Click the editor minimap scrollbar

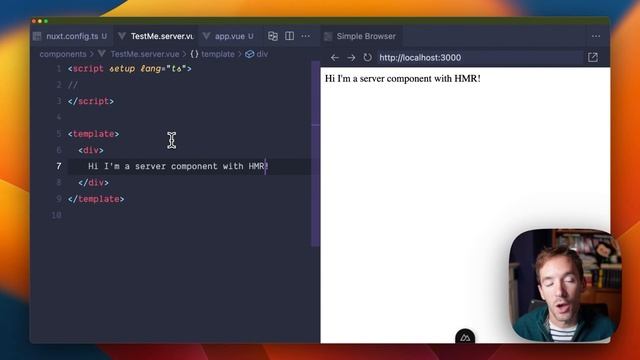(316, 153)
